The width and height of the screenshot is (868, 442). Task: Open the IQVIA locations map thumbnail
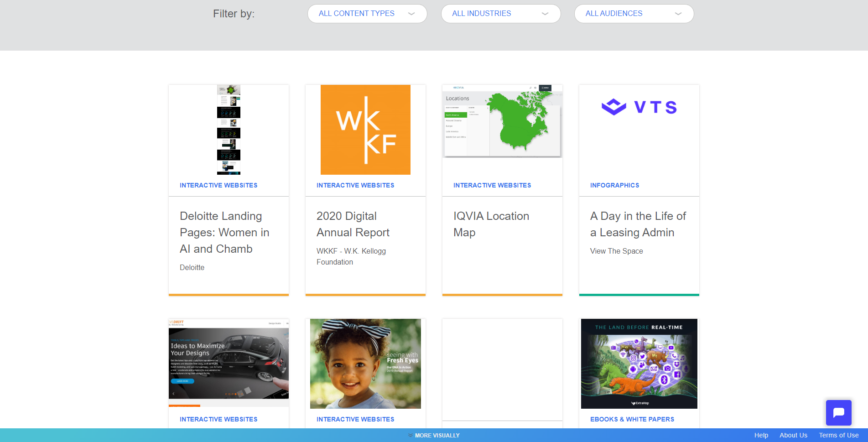(502, 121)
